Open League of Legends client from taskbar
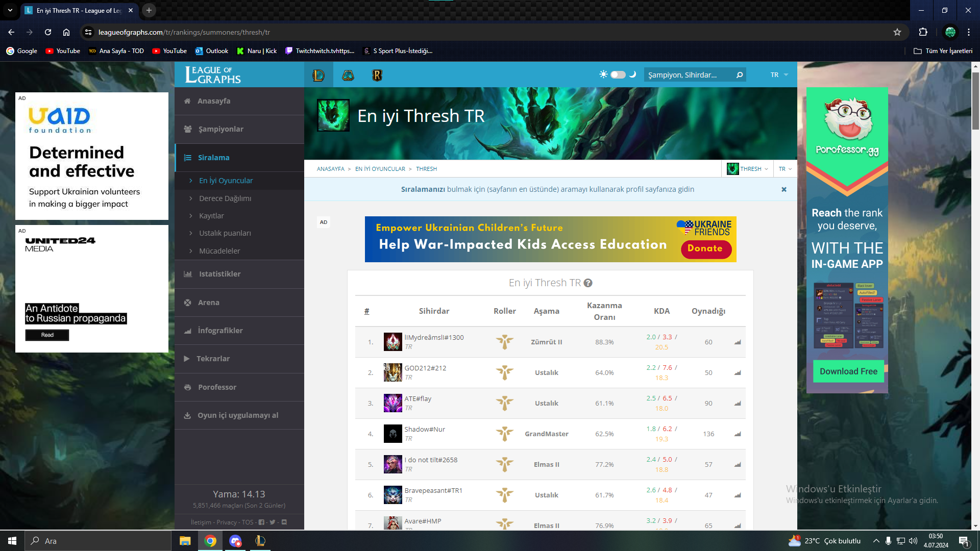980x551 pixels. (x=260, y=541)
